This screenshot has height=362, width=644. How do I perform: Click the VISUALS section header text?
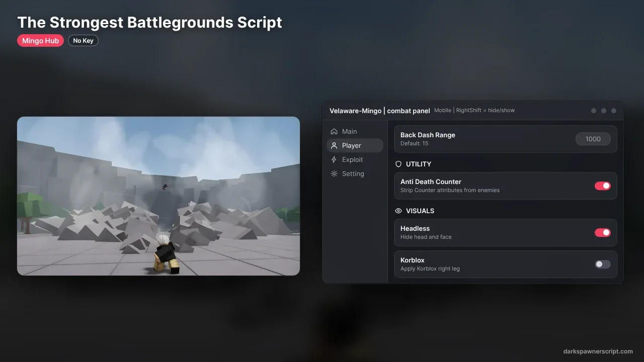click(420, 211)
